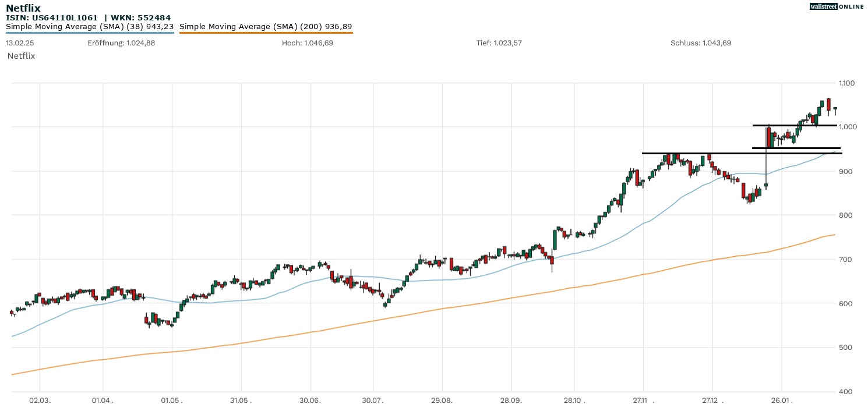Click the Netflix series label above the chart
The width and height of the screenshot is (868, 404).
21,56
